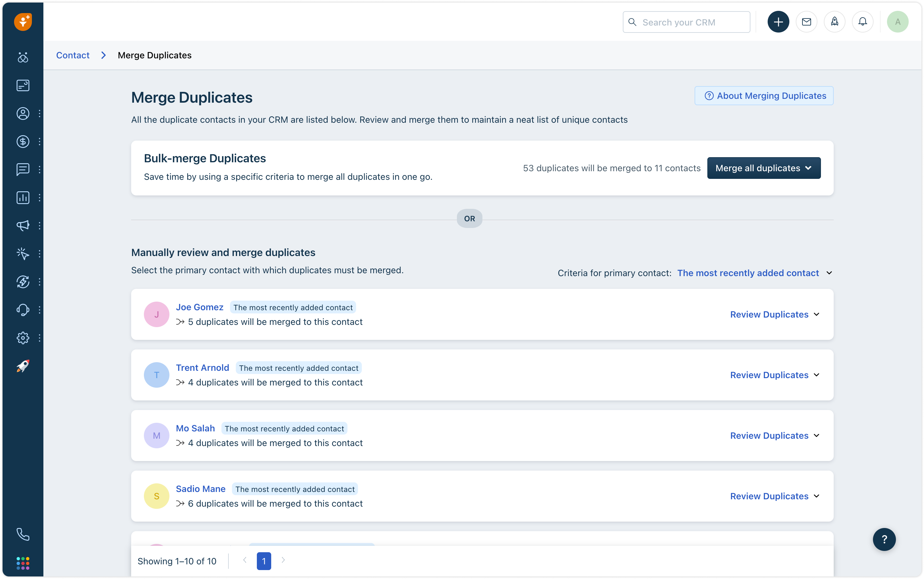The image size is (924, 579).
Task: Click the megaphone campaigns icon
Action: click(23, 225)
